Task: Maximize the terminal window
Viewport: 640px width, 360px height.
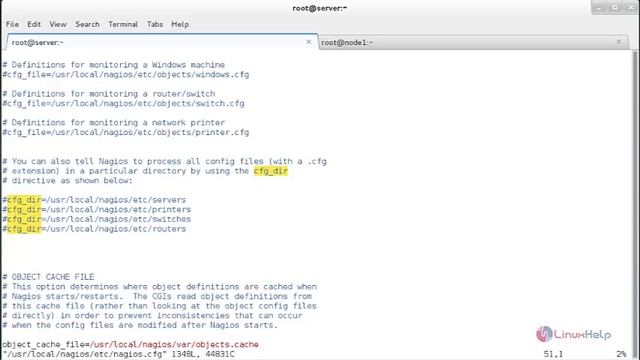Action: [x=615, y=8]
